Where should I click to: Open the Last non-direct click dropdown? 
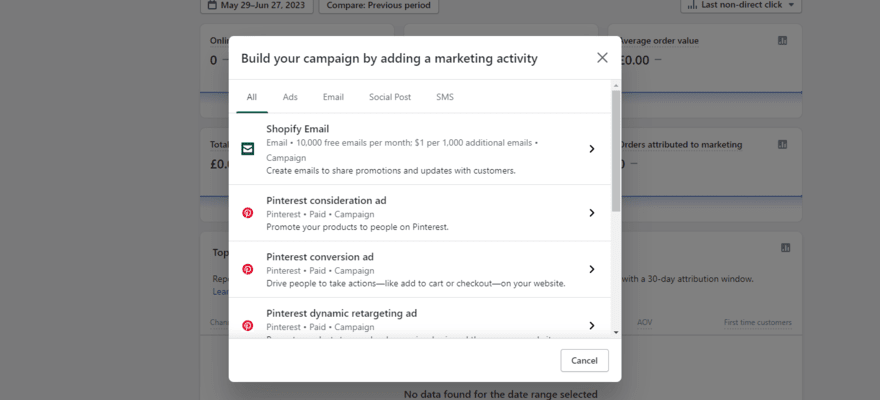point(741,6)
